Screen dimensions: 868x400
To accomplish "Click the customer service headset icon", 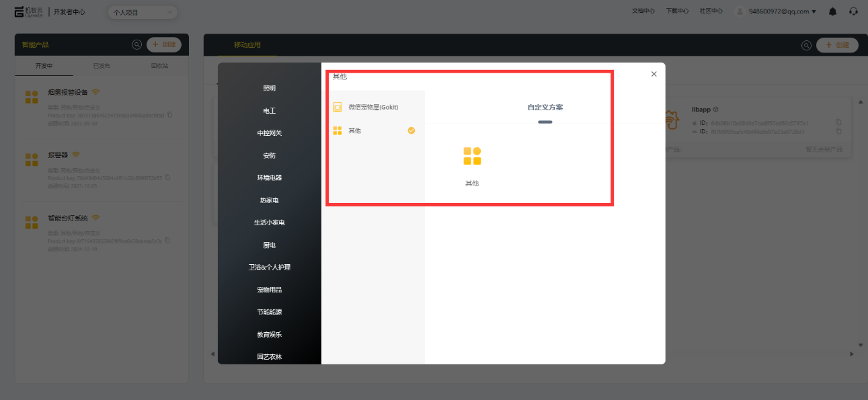I will pos(853,11).
